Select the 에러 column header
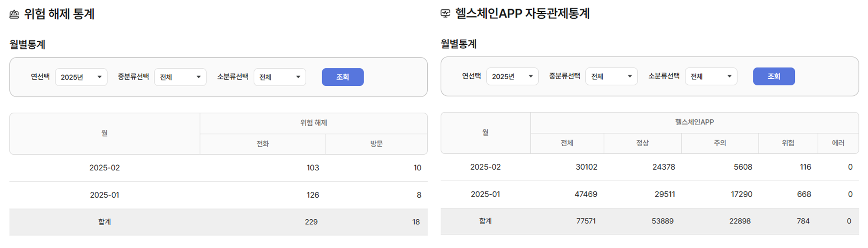The width and height of the screenshot is (868, 248). [838, 143]
